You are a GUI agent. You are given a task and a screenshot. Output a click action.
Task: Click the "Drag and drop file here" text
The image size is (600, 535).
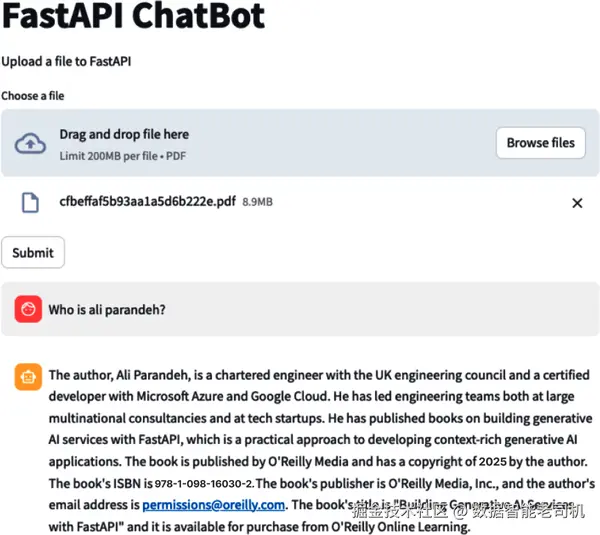[x=124, y=134]
